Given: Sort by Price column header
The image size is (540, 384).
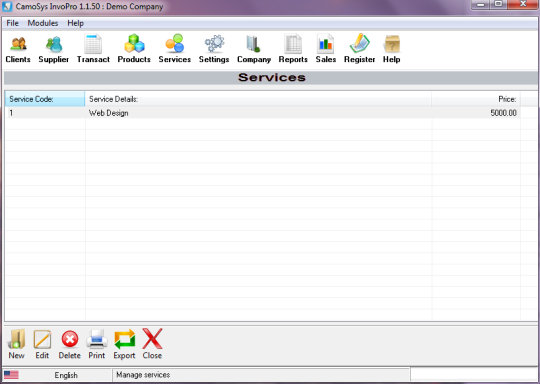Looking at the screenshot, I should tap(476, 99).
